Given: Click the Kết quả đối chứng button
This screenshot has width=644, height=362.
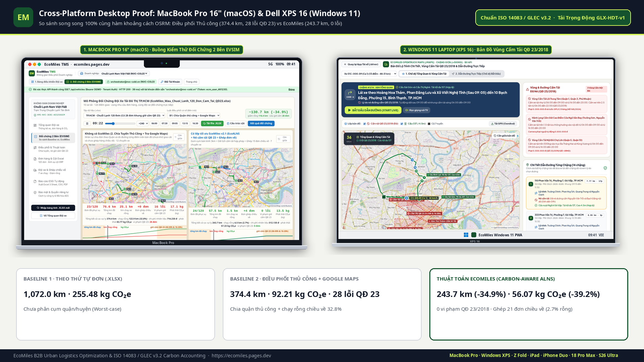Looking at the screenshot, I should [x=261, y=123].
